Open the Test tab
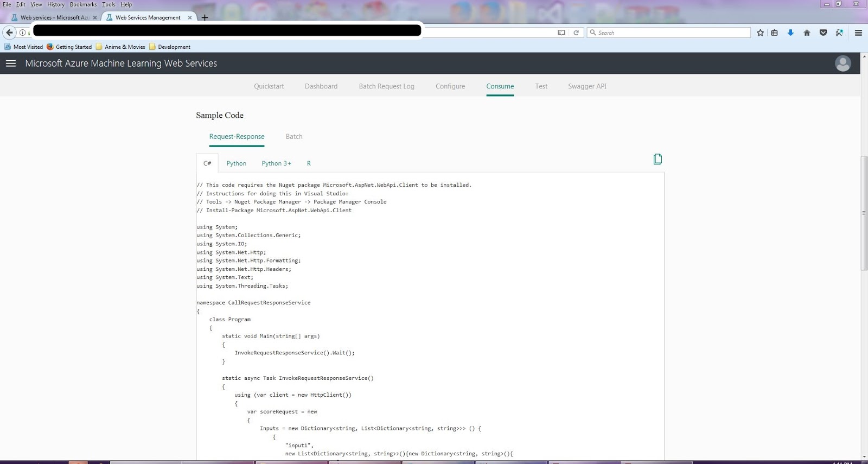This screenshot has width=868, height=464. pyautogui.click(x=541, y=86)
